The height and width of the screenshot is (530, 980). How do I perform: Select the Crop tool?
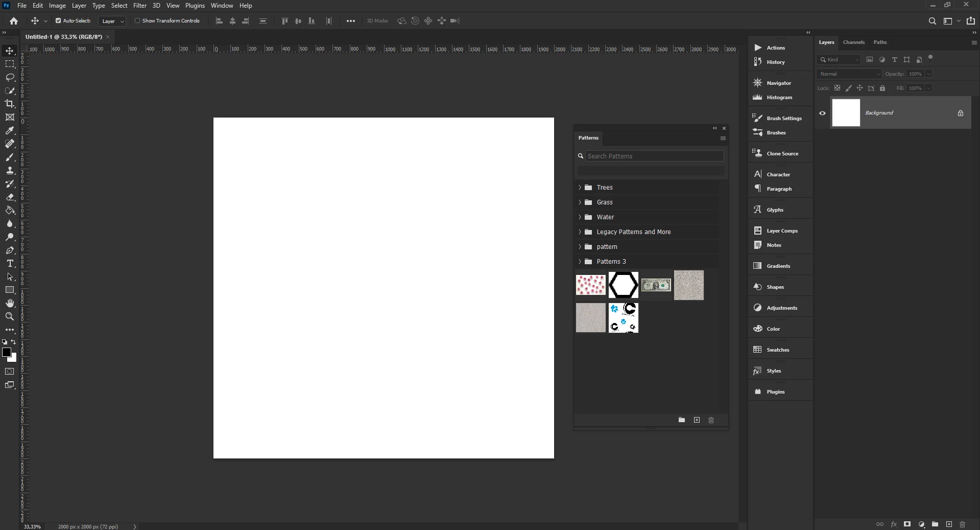coord(10,104)
